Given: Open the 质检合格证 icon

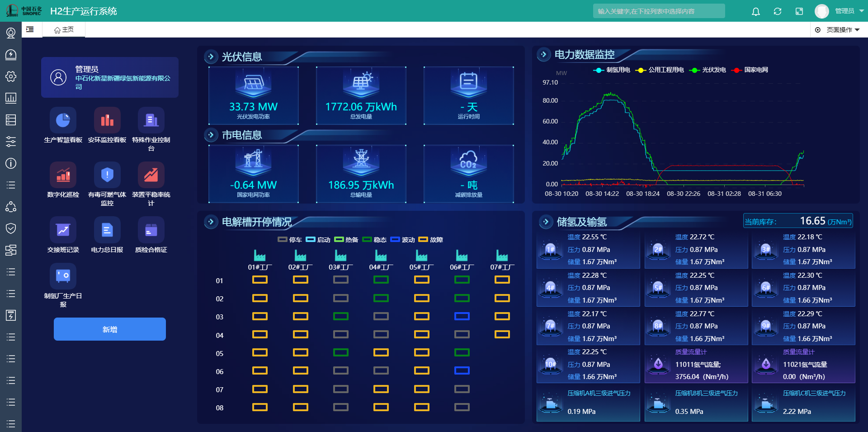Looking at the screenshot, I should (151, 230).
